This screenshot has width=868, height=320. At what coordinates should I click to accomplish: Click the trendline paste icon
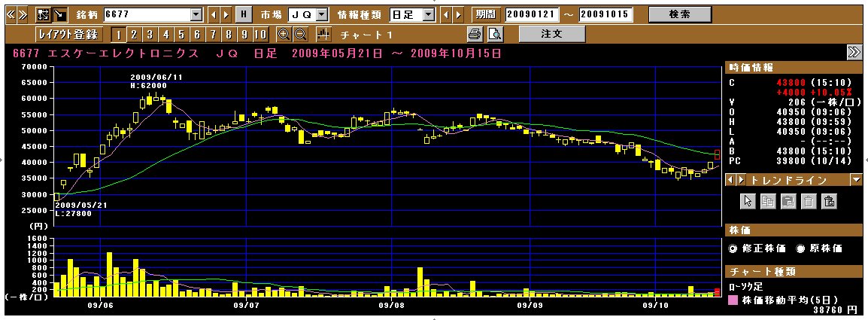click(788, 201)
